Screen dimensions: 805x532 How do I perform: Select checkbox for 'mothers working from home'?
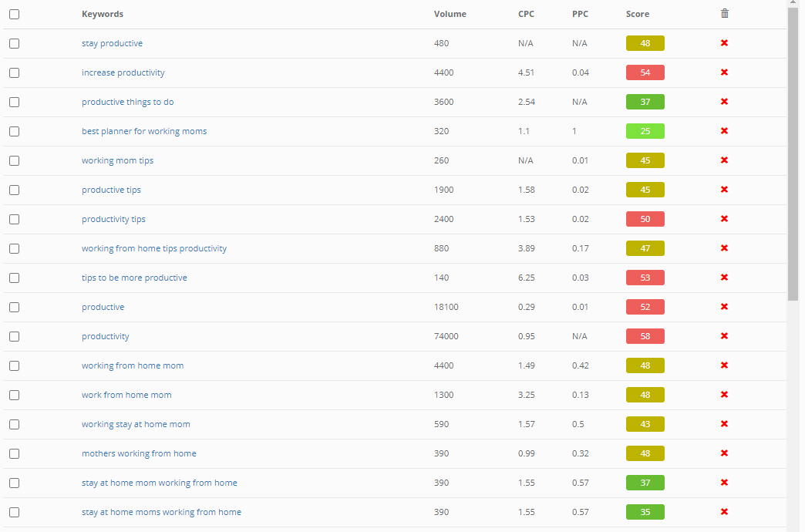(x=15, y=453)
